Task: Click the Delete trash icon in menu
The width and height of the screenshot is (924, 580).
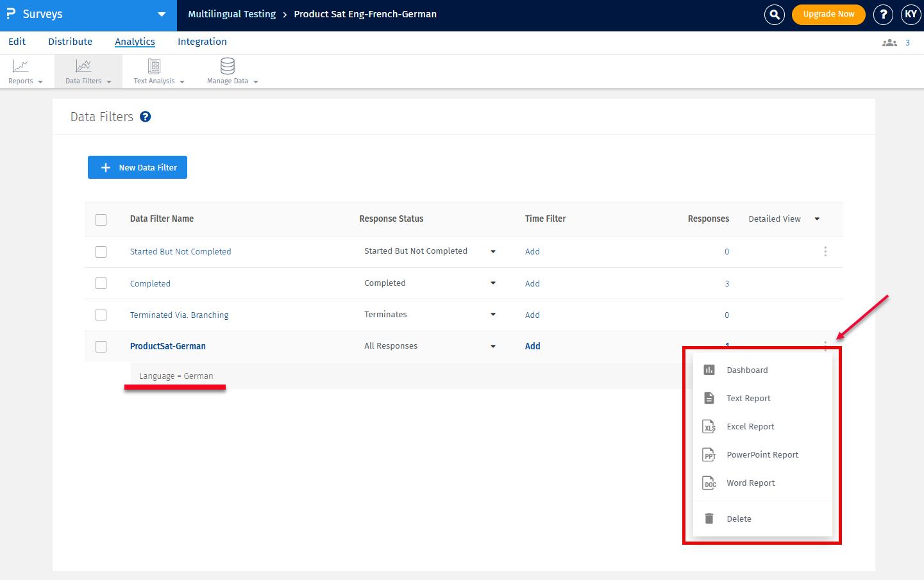Action: coord(709,518)
